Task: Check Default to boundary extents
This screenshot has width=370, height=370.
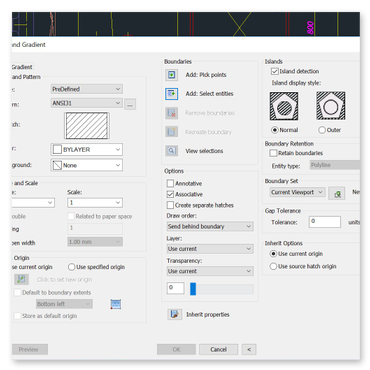Action: point(17,293)
